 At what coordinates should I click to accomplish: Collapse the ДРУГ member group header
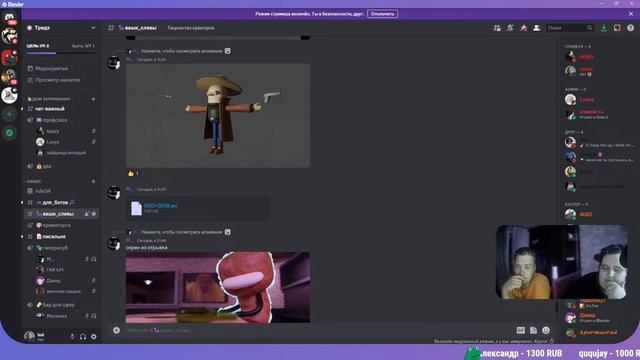click(x=574, y=132)
